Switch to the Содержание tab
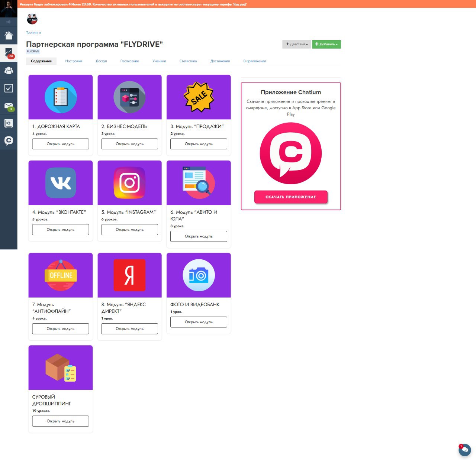Viewport: 476px width, 460px height. 41,61
